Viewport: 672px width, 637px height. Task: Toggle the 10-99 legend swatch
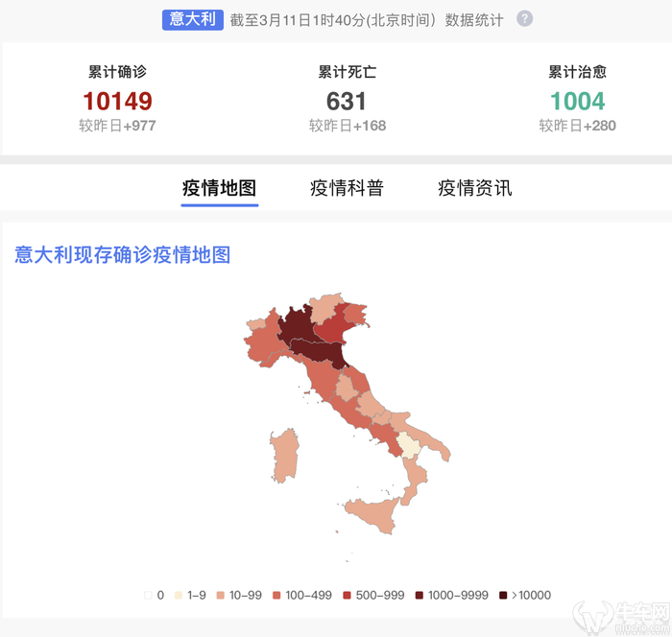220,595
